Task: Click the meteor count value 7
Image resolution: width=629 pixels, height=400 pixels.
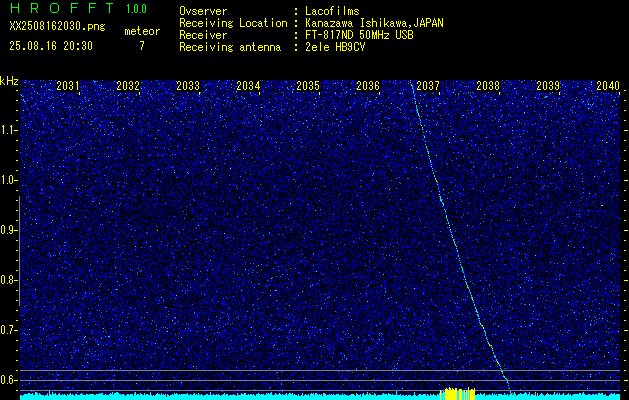Action: point(142,46)
